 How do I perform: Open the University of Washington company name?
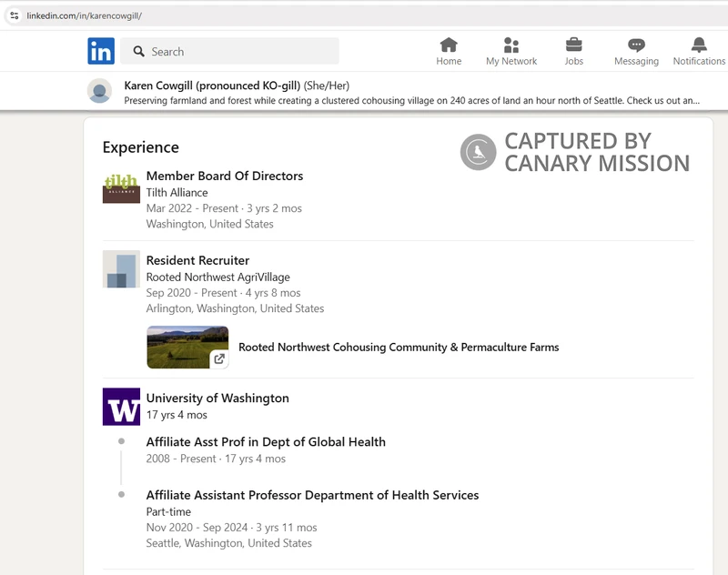pyautogui.click(x=217, y=398)
